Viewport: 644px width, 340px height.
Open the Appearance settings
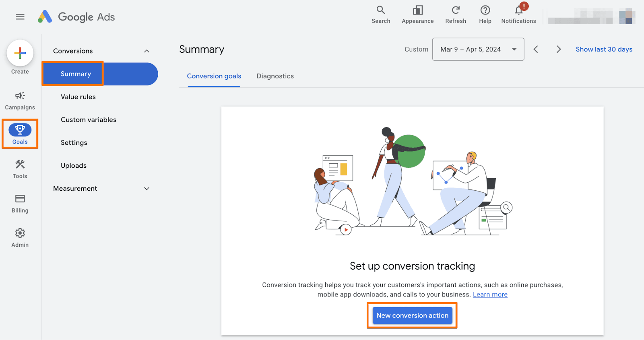[x=417, y=14]
